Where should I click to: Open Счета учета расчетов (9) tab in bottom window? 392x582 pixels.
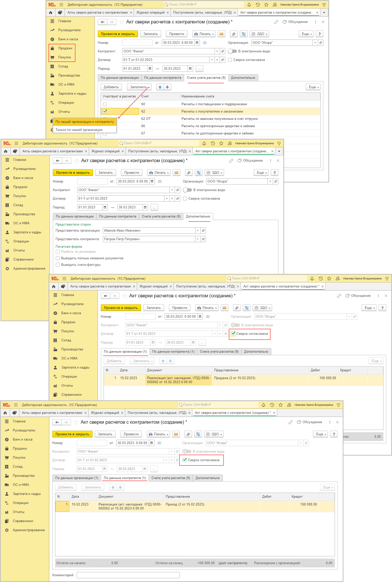coord(171,478)
